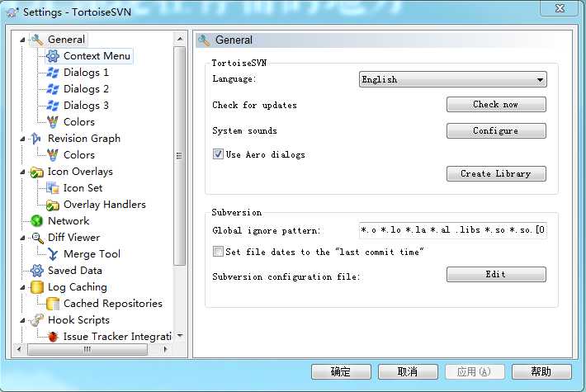Click the Merge Tool arrow icon
Screen dimensions: 586x392
coord(53,254)
